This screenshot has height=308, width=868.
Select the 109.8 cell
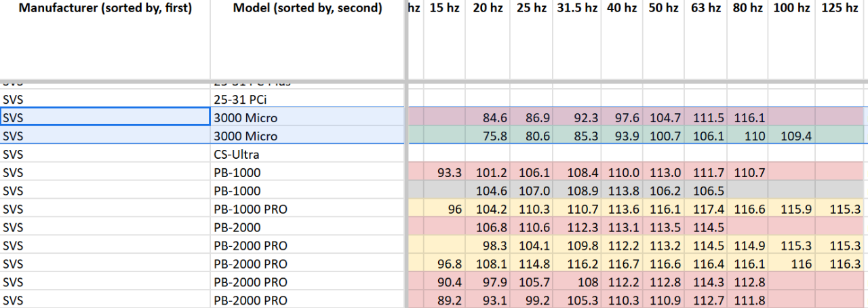click(x=577, y=246)
